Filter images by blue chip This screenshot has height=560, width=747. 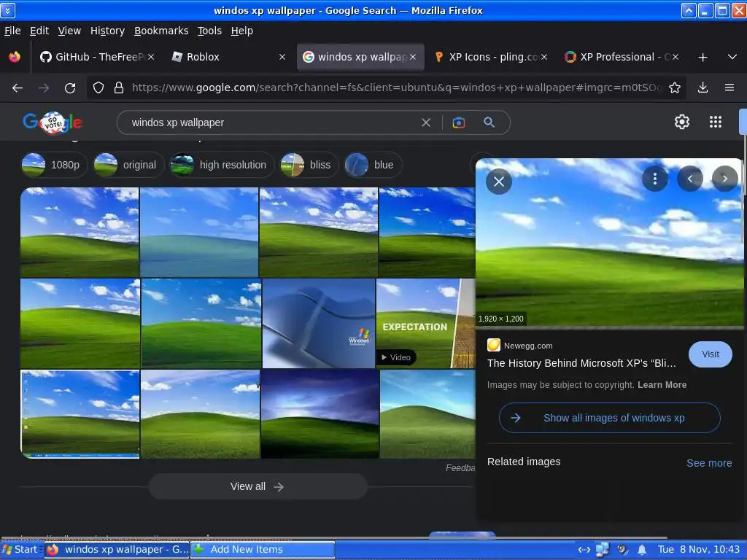[x=373, y=165]
